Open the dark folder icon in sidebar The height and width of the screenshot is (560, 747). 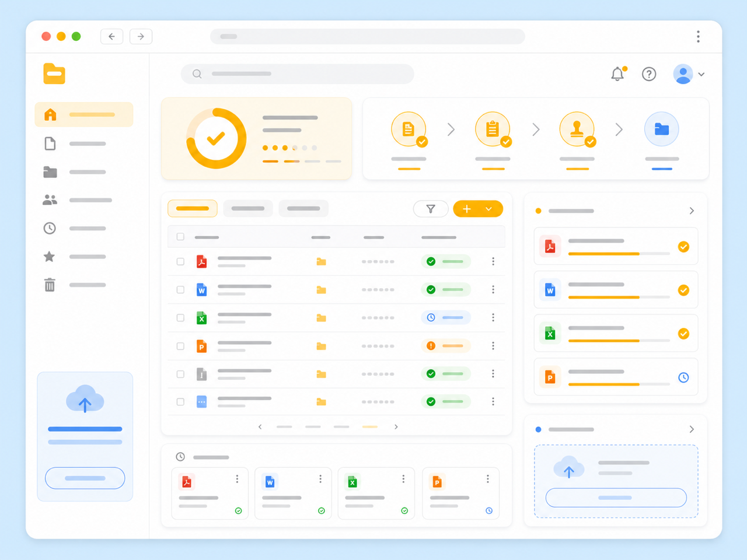point(50,172)
